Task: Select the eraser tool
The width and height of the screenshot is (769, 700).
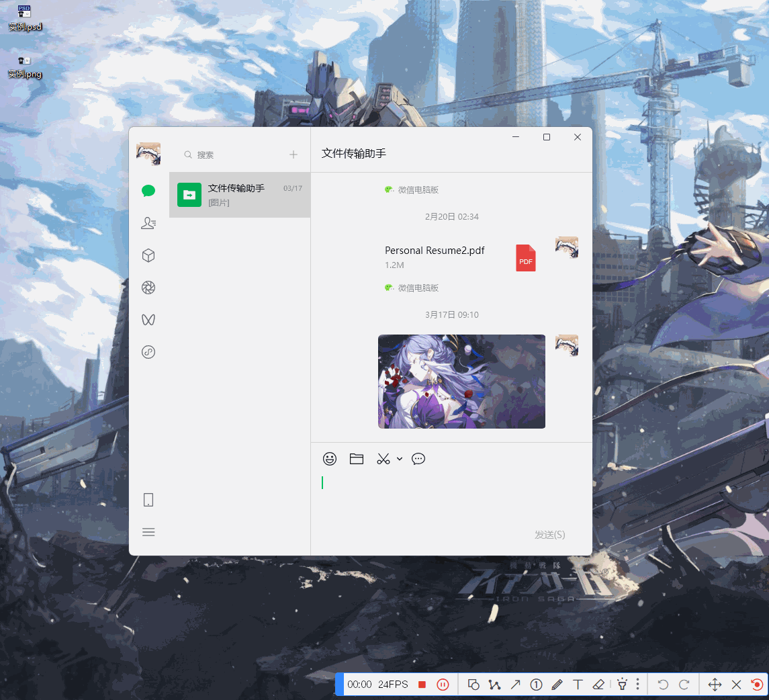Action: (598, 685)
